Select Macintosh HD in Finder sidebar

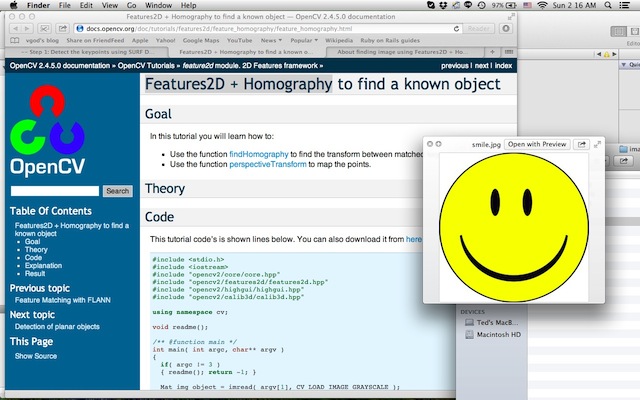(493, 335)
